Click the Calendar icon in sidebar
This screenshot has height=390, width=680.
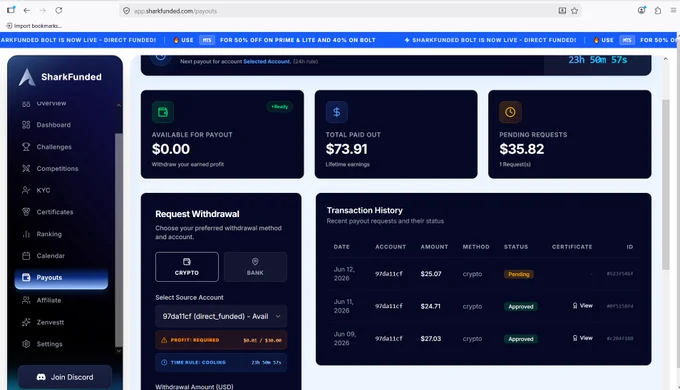point(26,256)
